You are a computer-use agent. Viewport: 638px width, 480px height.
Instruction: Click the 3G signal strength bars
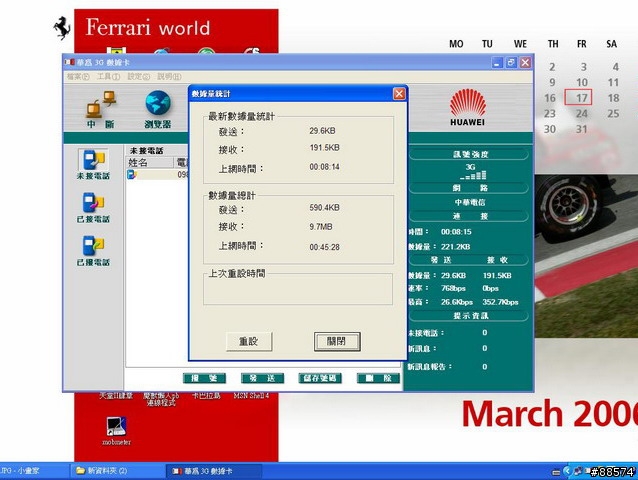(473, 175)
